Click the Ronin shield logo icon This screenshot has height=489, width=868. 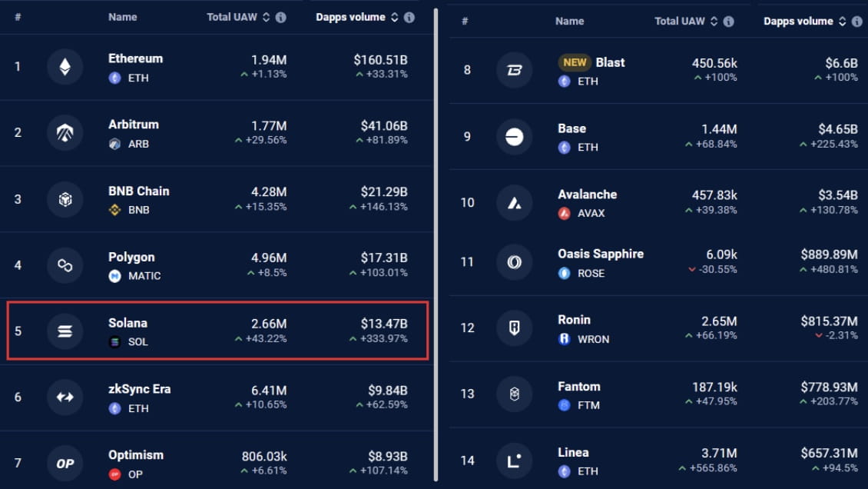[515, 328]
